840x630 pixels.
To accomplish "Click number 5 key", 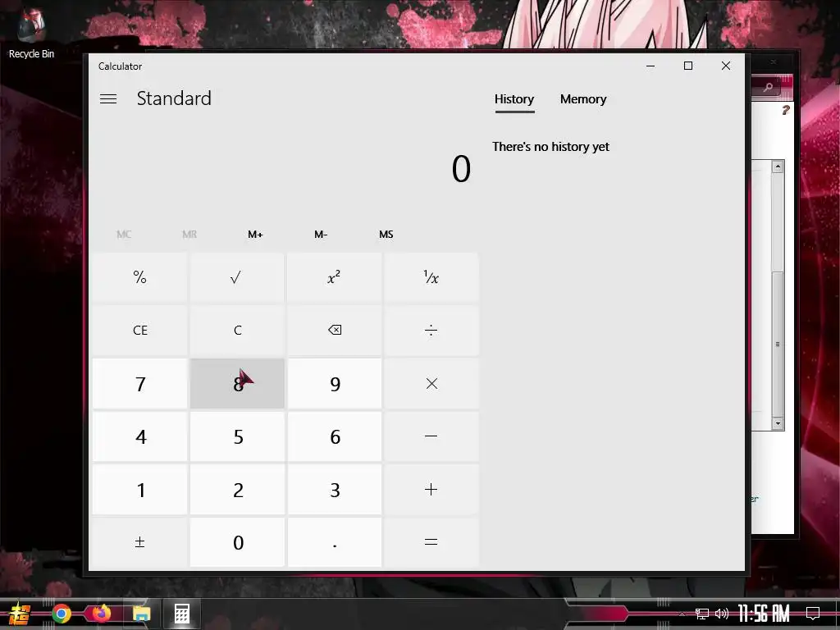I will [x=237, y=436].
